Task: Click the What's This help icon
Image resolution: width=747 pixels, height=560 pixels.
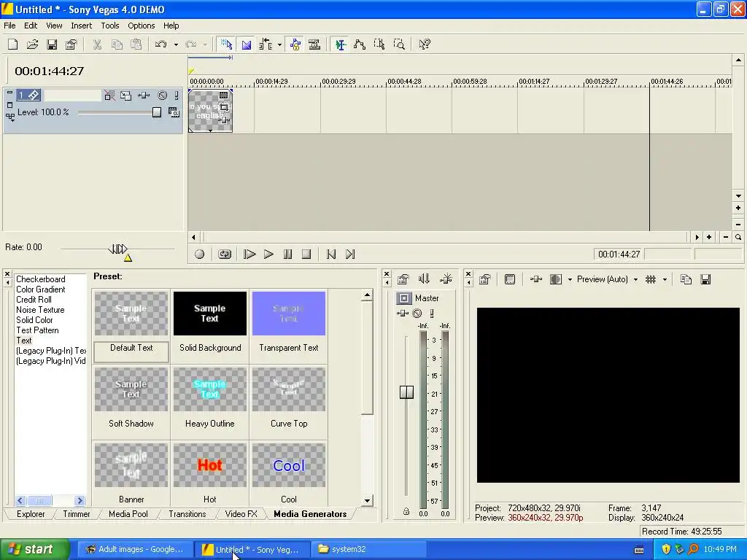Action: coord(424,44)
